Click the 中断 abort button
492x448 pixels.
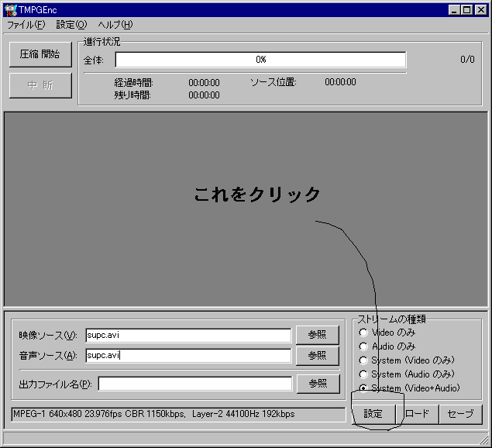click(40, 85)
